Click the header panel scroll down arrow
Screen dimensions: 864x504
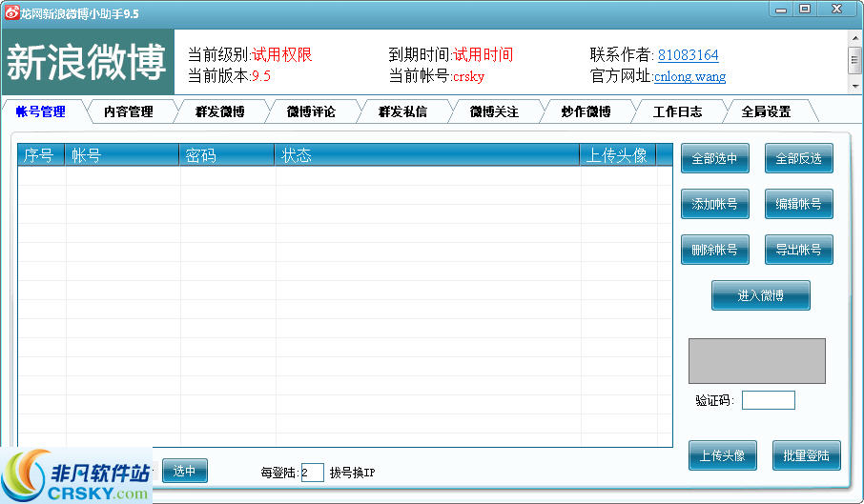point(854,86)
